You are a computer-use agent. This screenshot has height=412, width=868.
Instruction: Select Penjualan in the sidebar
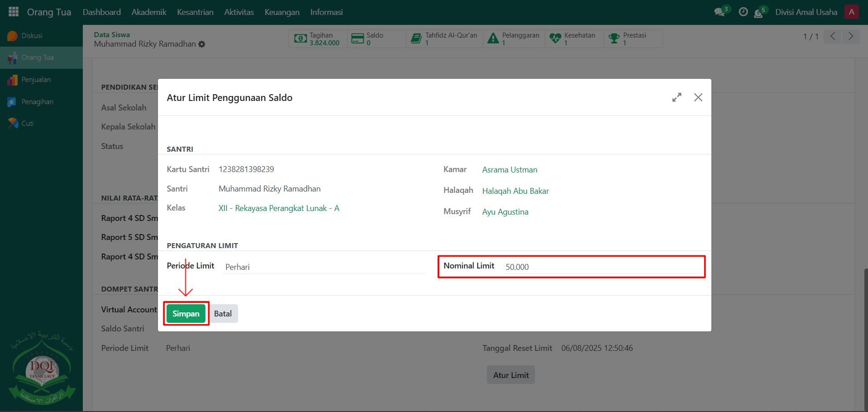pos(36,80)
